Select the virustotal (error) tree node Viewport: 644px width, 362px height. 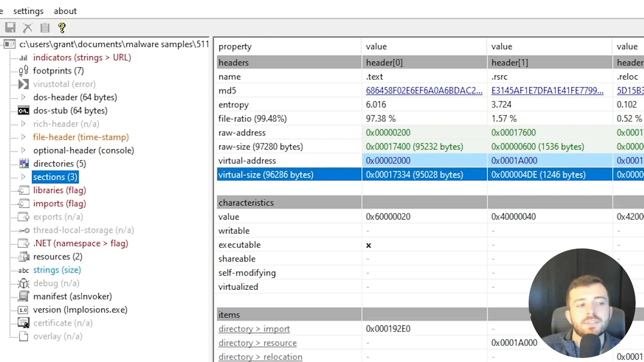click(x=64, y=84)
